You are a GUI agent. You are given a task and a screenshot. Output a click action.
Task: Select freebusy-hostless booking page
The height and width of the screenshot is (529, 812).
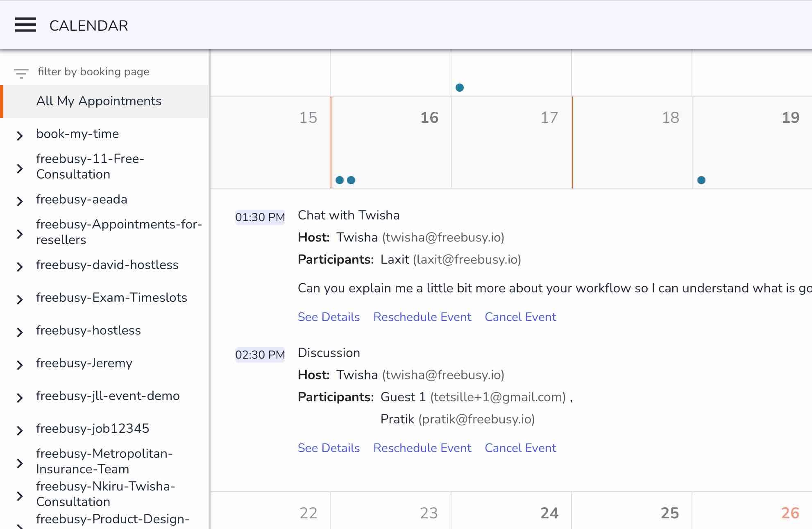88,330
